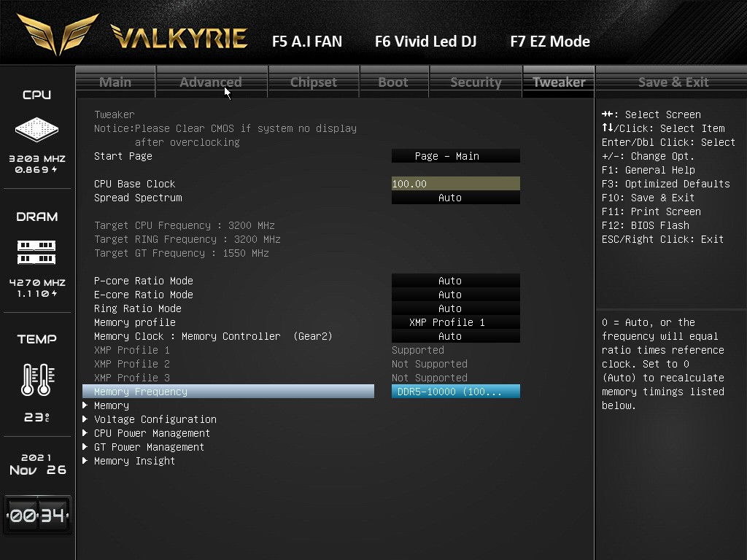This screenshot has width=747, height=560.
Task: Click the thermometer TEMP icon
Action: click(38, 379)
